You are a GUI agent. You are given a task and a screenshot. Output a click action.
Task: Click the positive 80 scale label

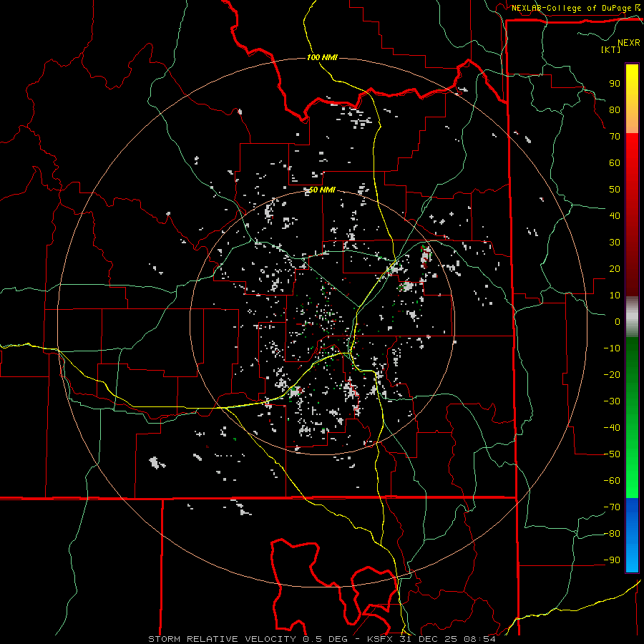point(615,109)
